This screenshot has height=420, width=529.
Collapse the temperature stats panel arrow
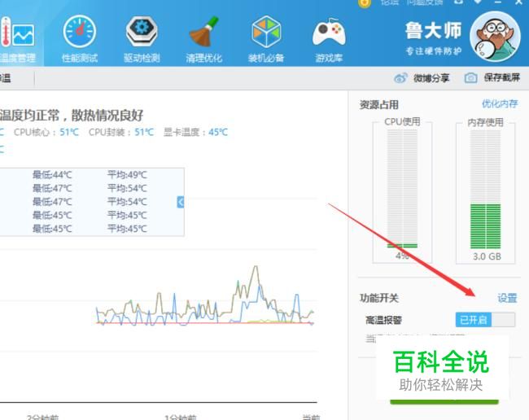click(x=181, y=202)
